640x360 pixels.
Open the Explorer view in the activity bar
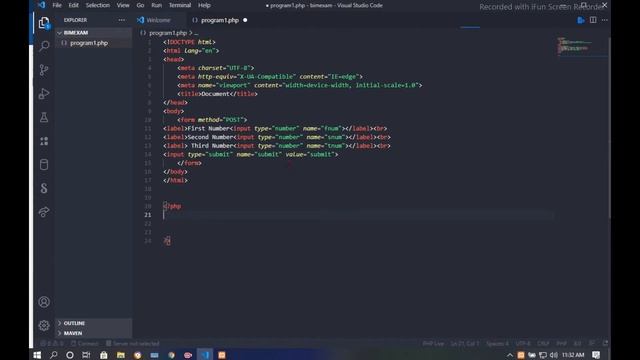tap(44, 23)
